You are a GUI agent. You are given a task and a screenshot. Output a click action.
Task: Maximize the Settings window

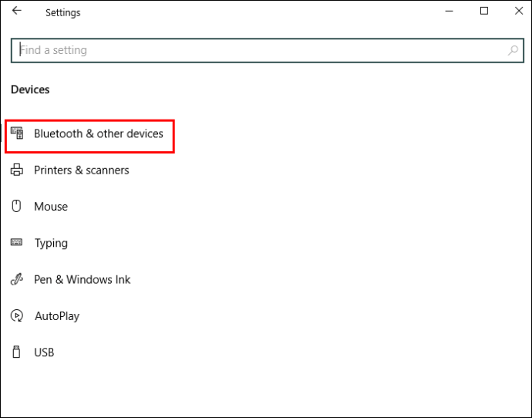tap(484, 12)
